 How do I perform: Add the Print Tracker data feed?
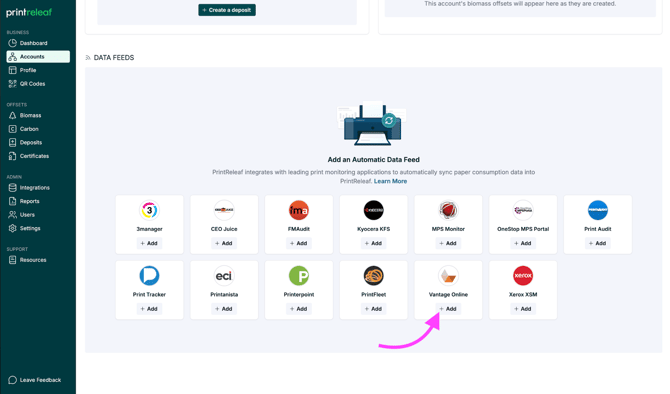[149, 309]
